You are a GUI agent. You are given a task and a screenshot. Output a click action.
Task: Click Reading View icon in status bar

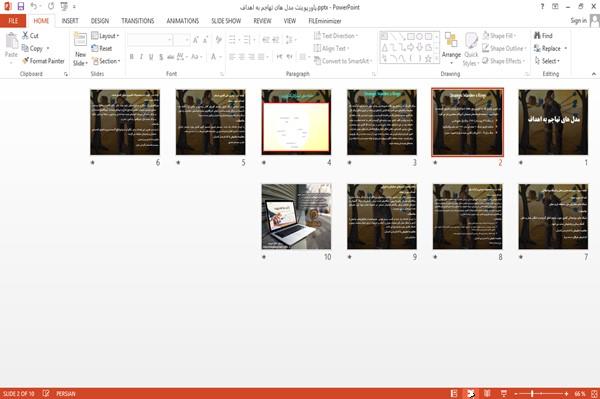[x=487, y=393]
